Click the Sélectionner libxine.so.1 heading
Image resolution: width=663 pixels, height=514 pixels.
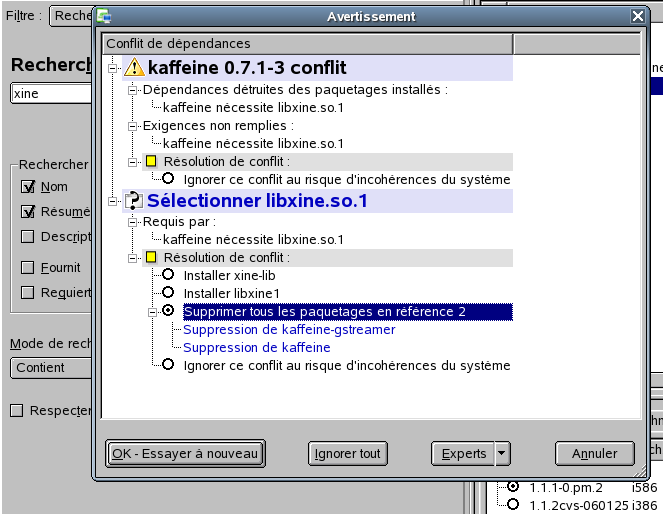pyautogui.click(x=258, y=200)
